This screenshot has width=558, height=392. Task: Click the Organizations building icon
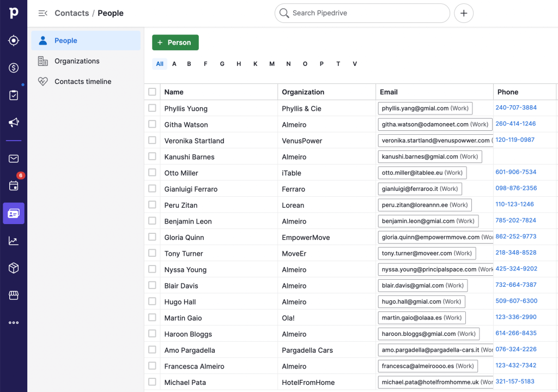coord(43,61)
